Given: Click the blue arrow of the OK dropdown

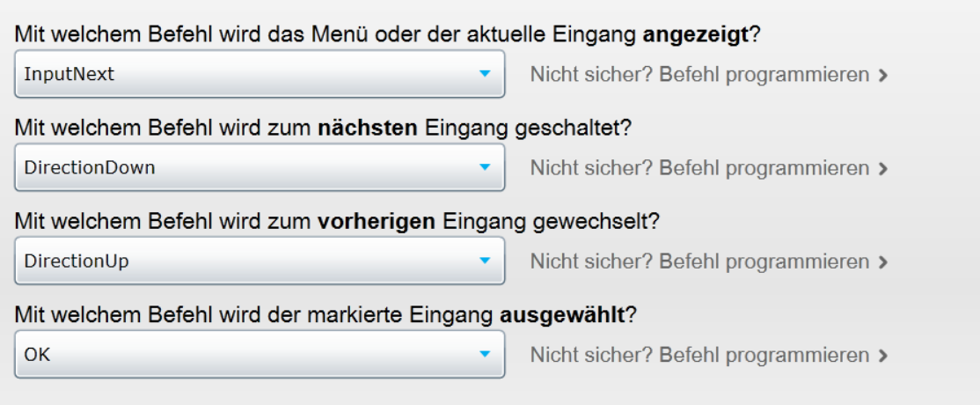Looking at the screenshot, I should 484,355.
